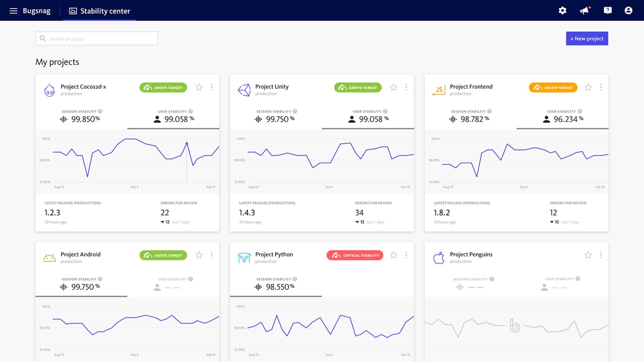Open more options menu for Project Frontend
This screenshot has height=362, width=644.
tap(601, 87)
